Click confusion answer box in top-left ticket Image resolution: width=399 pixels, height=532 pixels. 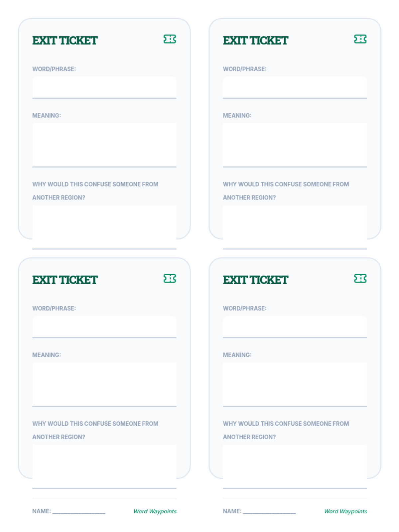click(104, 227)
